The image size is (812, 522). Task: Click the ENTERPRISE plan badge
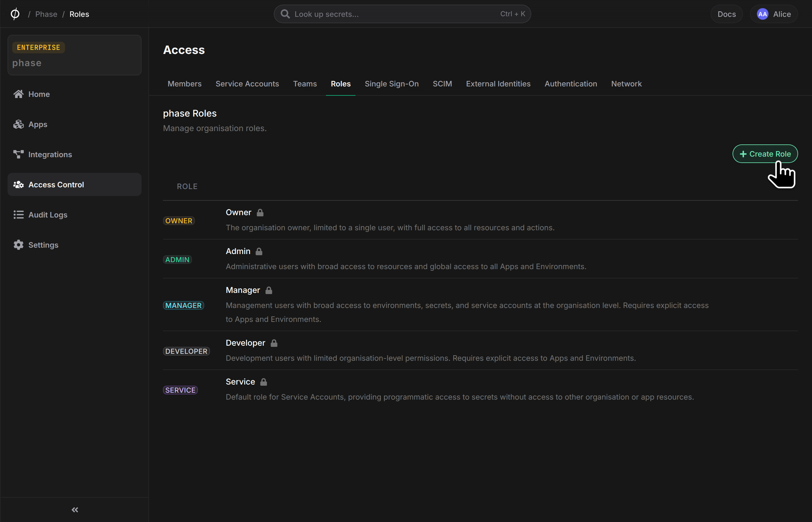(x=38, y=47)
